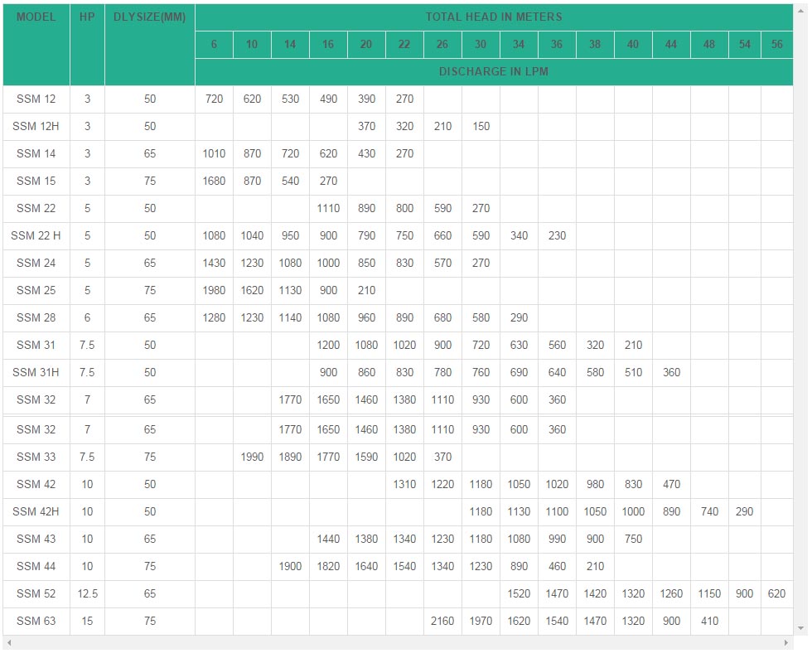Select the 1990 discharge value in SSM 33 row

252,457
